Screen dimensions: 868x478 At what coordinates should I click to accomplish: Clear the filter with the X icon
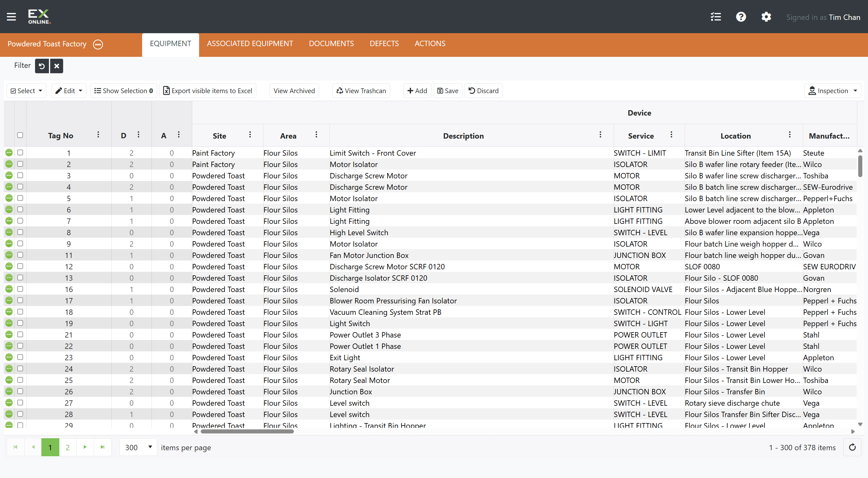click(x=56, y=66)
